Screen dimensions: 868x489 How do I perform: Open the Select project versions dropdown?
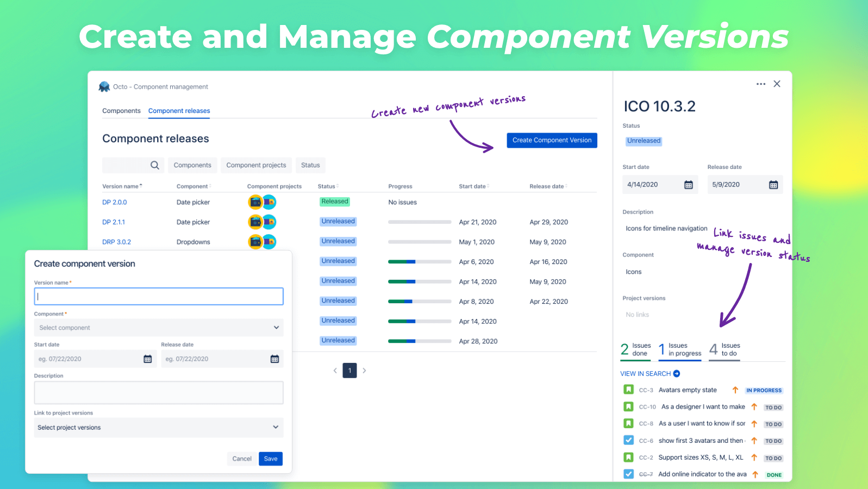click(x=159, y=428)
